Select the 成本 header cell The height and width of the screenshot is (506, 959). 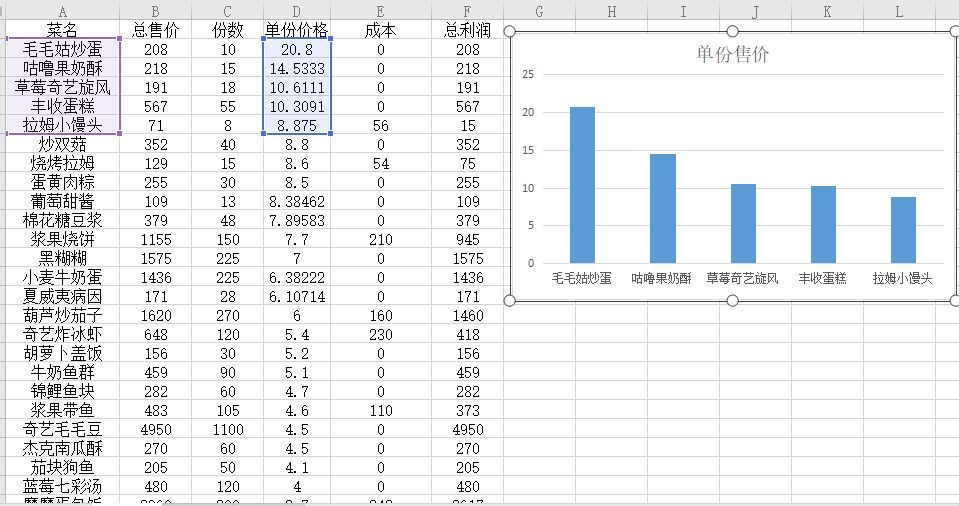380,30
